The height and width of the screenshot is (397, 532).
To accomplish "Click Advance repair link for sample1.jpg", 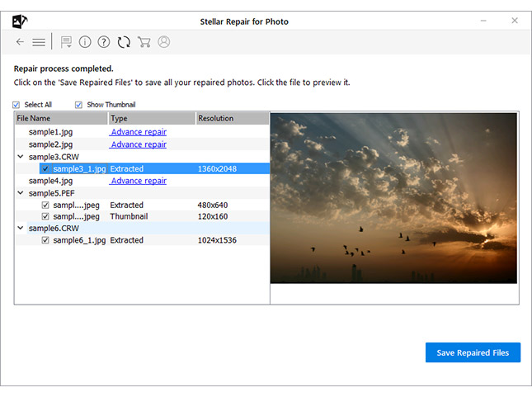I will pyautogui.click(x=139, y=132).
